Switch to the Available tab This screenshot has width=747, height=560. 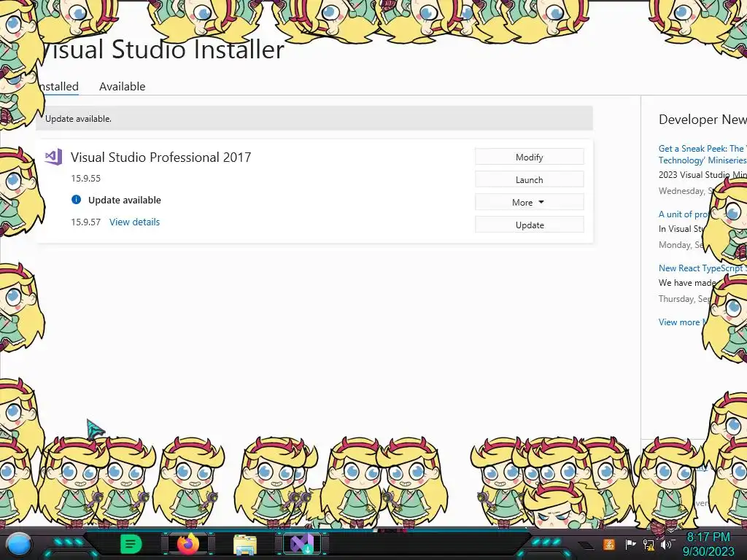point(122,86)
